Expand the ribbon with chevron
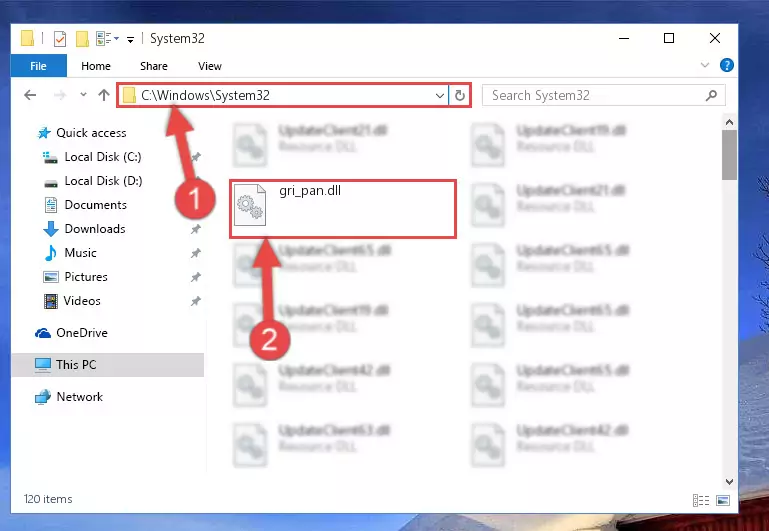This screenshot has width=769, height=531. (705, 65)
